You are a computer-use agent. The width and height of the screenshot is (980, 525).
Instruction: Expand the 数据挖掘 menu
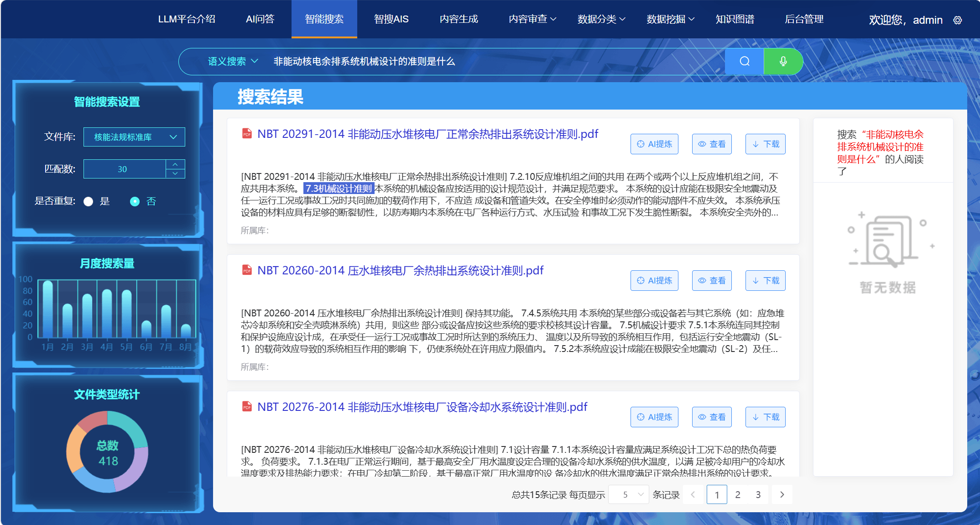(670, 19)
